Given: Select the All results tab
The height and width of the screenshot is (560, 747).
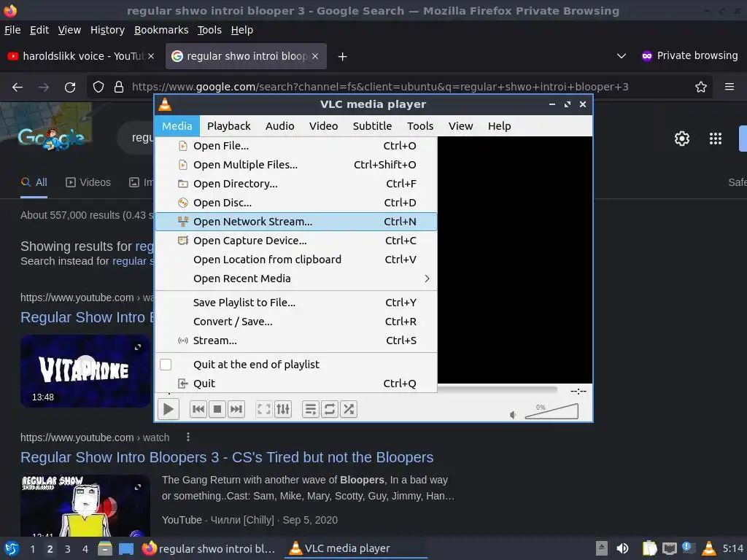Looking at the screenshot, I should (34, 182).
